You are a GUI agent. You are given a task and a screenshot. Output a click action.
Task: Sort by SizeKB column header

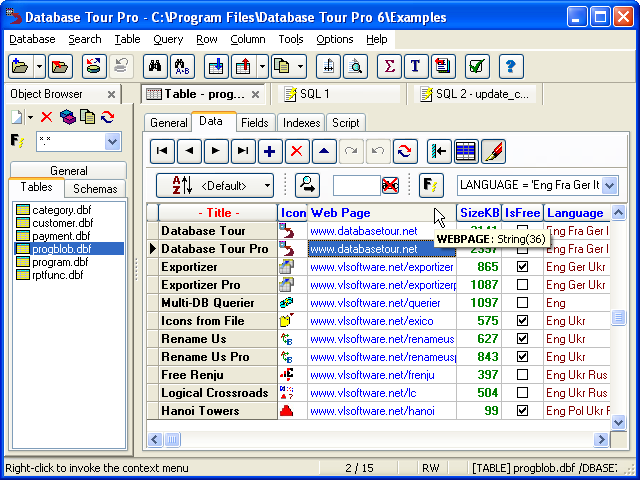[x=479, y=213]
